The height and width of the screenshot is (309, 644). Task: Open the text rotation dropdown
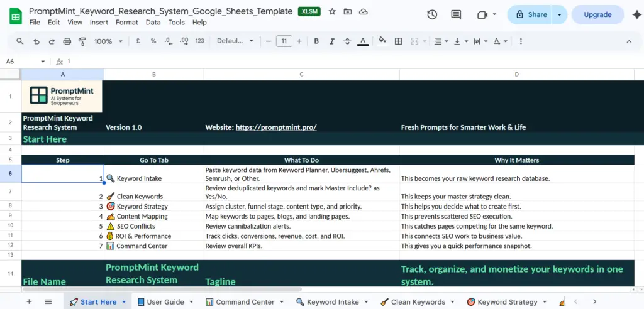click(x=500, y=41)
